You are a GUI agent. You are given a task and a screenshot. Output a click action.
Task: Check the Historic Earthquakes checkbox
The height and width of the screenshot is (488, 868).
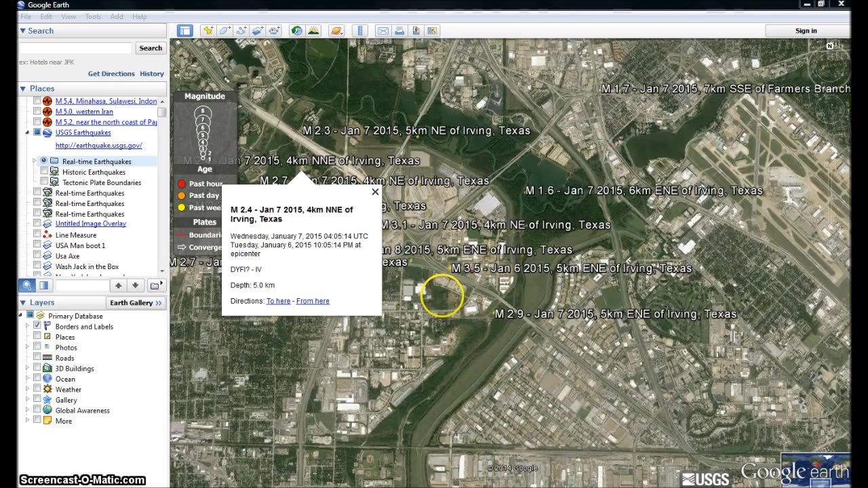point(44,171)
